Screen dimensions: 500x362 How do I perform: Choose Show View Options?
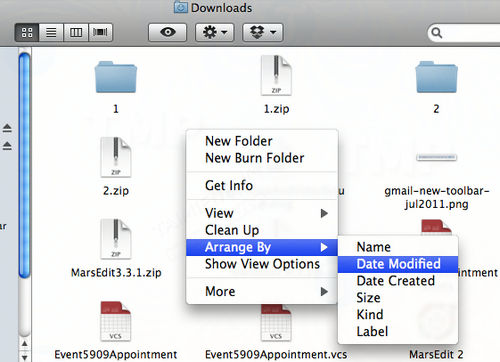pos(262,264)
